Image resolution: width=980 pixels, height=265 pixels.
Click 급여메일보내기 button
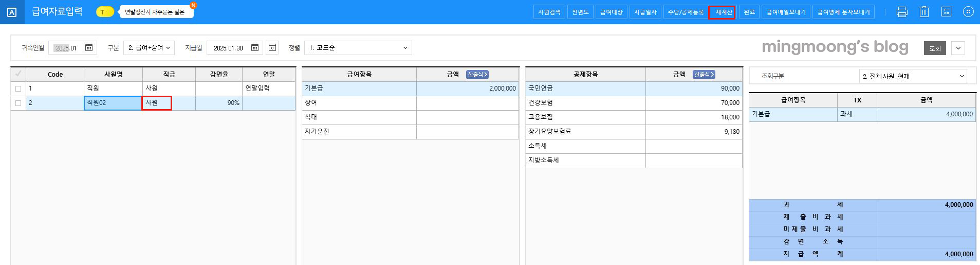tap(786, 12)
